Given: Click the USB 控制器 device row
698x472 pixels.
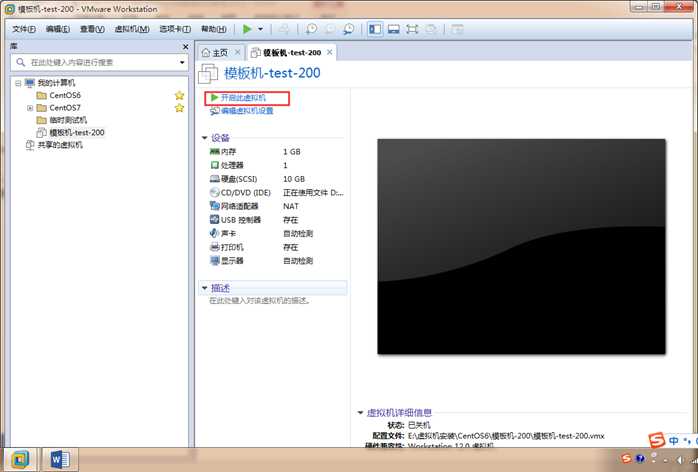Looking at the screenshot, I should [x=276, y=220].
